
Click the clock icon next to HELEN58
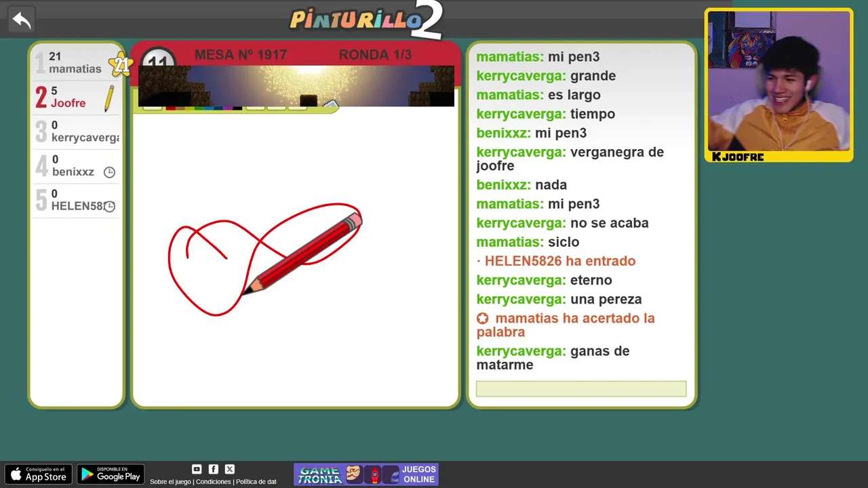point(109,206)
